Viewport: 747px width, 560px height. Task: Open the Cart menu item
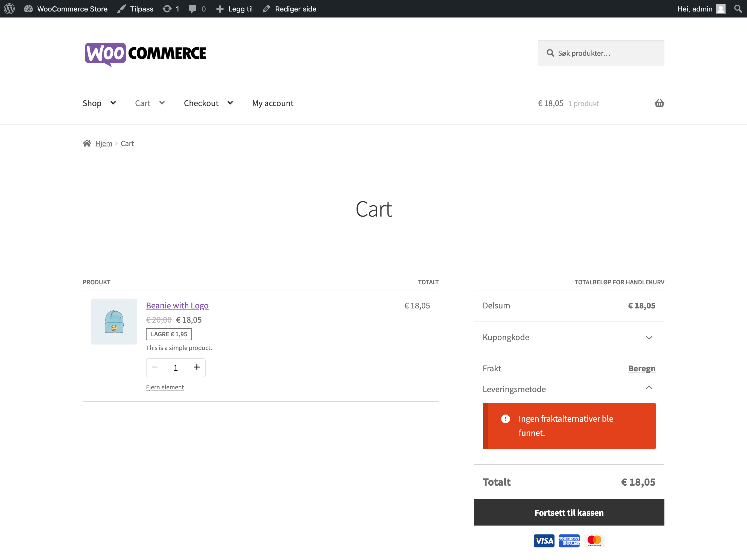pyautogui.click(x=142, y=103)
